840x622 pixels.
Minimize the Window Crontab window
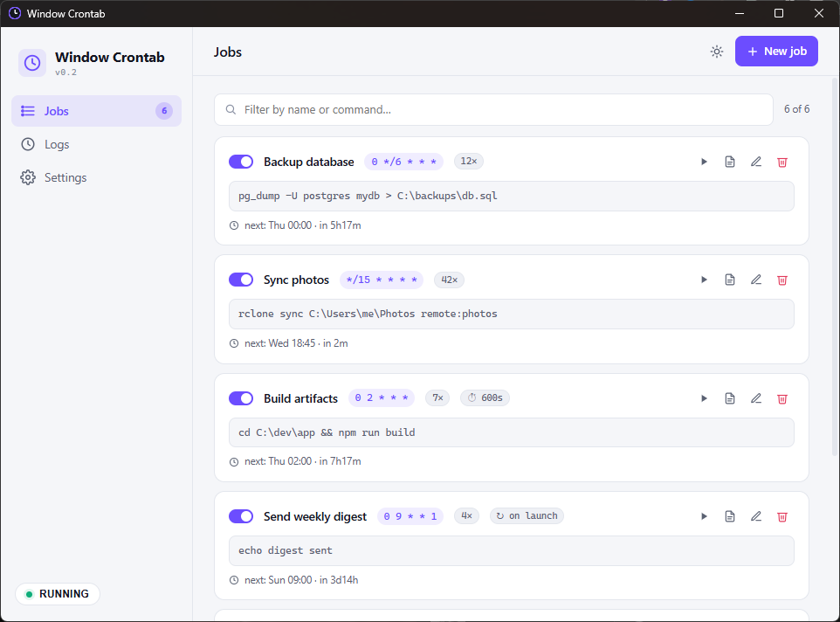click(x=740, y=13)
